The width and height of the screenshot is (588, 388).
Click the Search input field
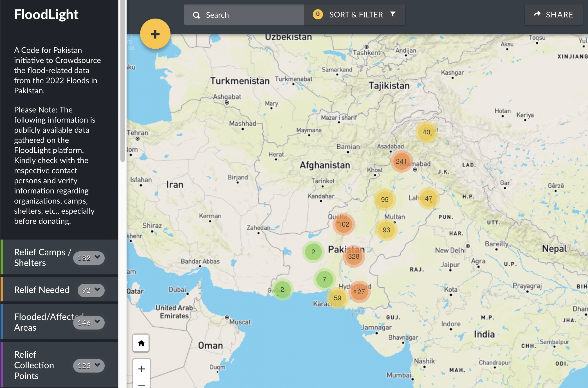point(244,15)
